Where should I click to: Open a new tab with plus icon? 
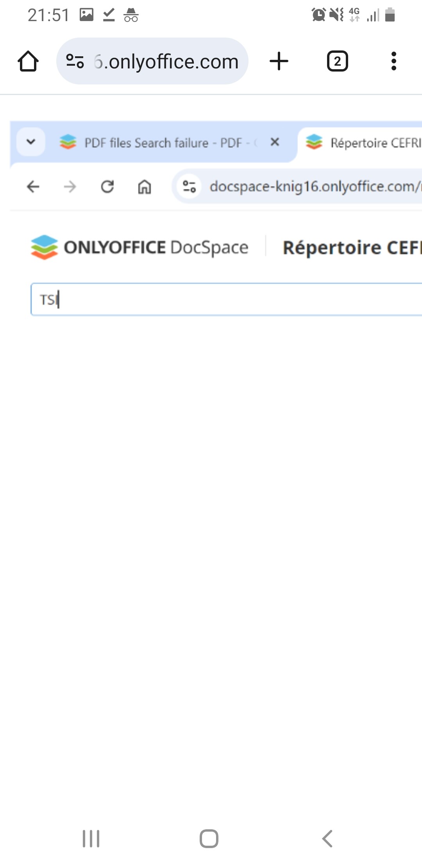coord(279,61)
